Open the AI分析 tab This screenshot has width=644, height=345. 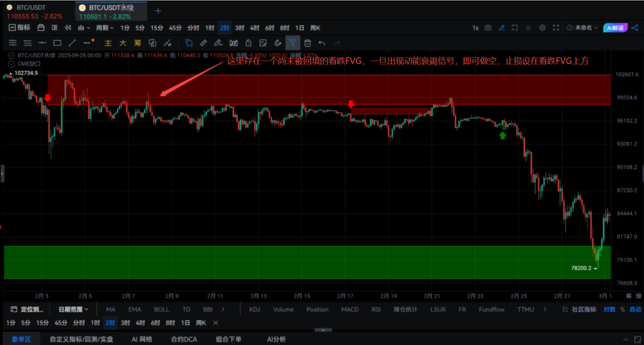[x=276, y=339]
